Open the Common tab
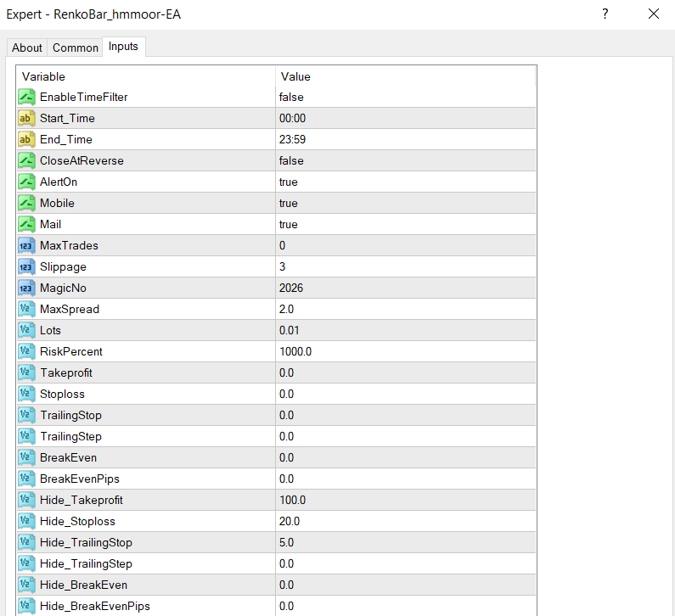 click(76, 48)
